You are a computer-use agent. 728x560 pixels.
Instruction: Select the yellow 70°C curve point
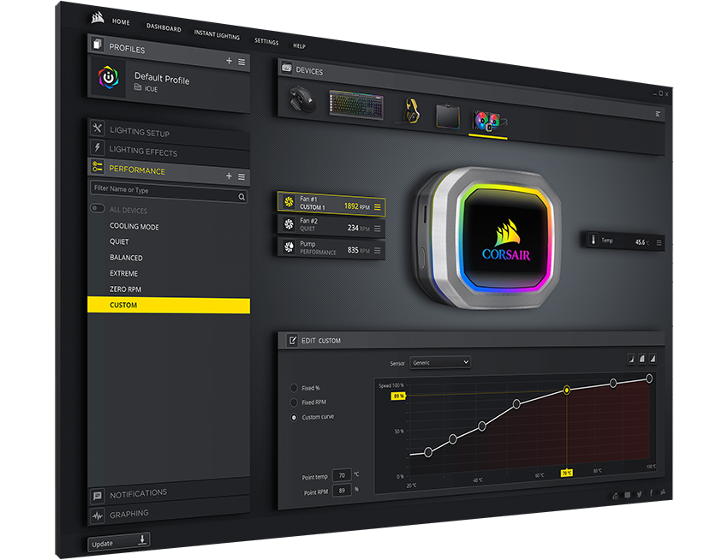[x=566, y=390]
